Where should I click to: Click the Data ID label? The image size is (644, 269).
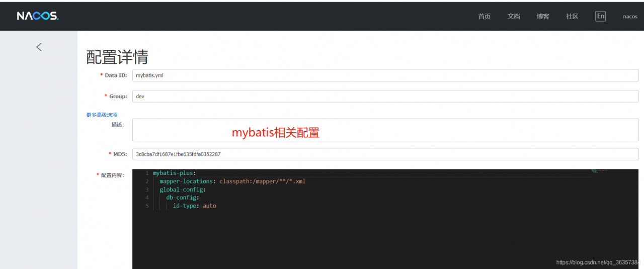pyautogui.click(x=114, y=75)
